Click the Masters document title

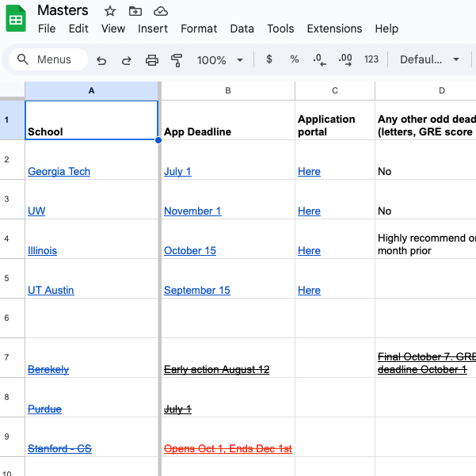tap(63, 10)
